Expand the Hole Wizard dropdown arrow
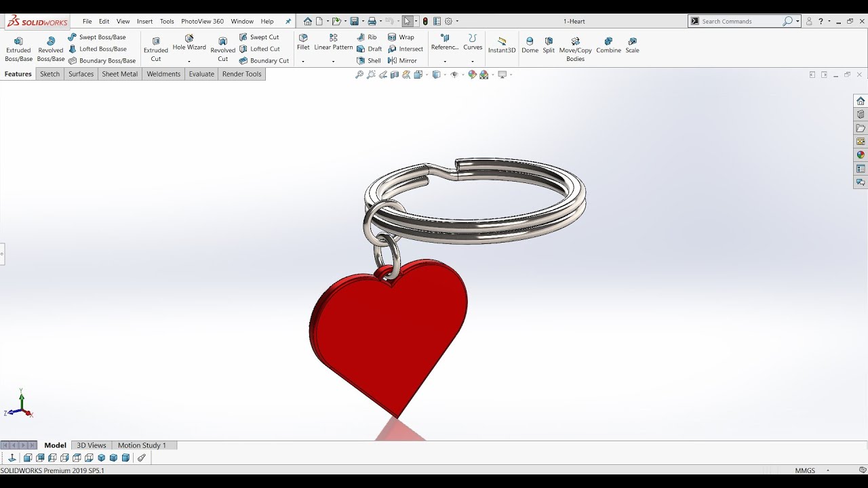The height and width of the screenshot is (488, 868). [x=189, y=61]
